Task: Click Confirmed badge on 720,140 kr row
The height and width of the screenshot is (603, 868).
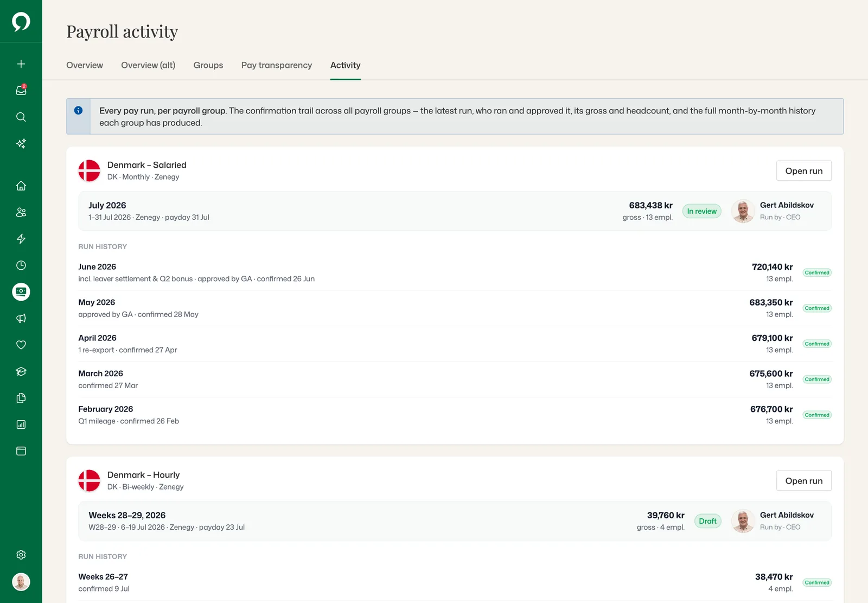Action: click(x=817, y=272)
